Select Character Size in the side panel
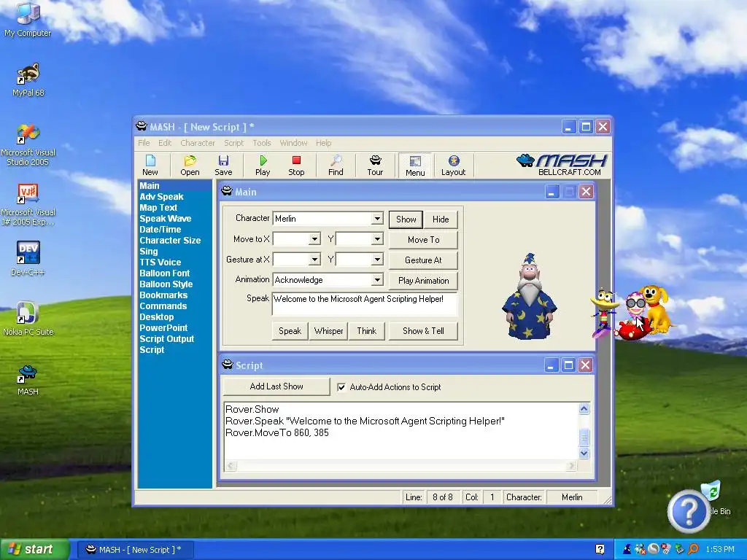Screen dimensions: 747x560 [x=170, y=241]
